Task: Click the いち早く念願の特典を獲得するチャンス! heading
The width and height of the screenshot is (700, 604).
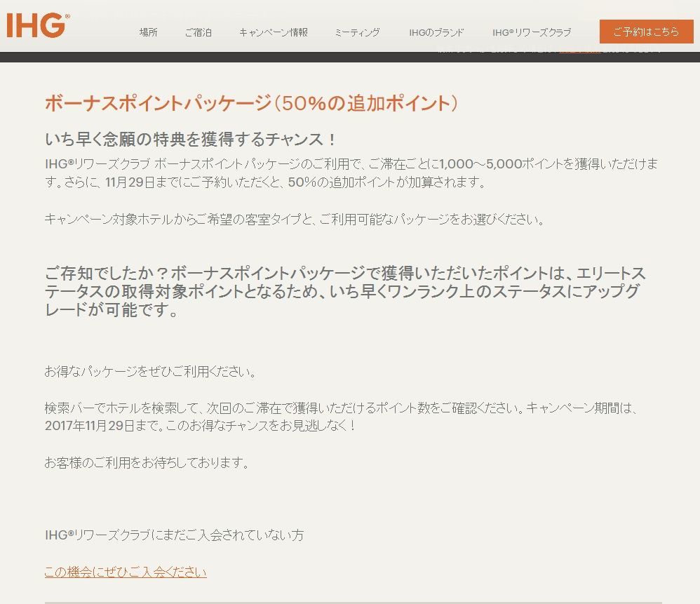Action: 191,140
